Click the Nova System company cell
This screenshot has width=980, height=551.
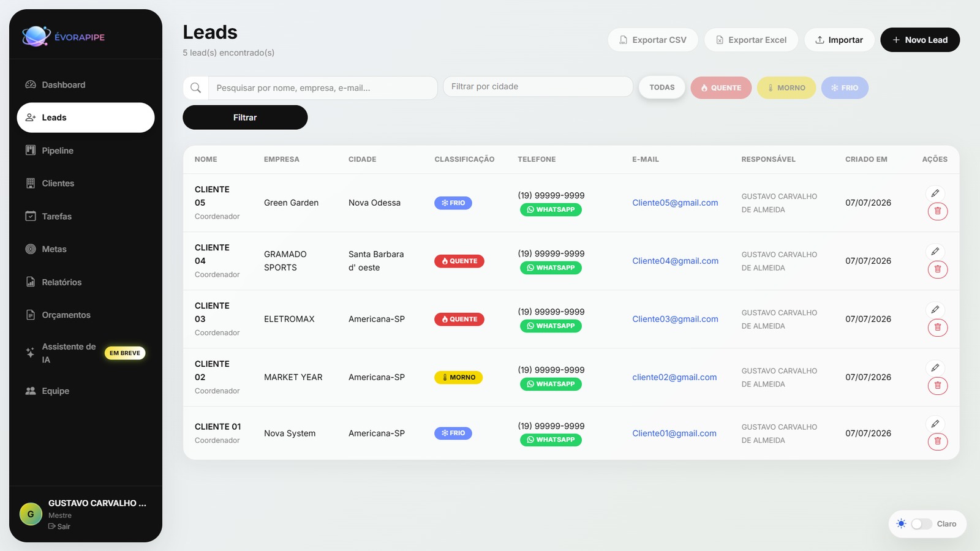tap(290, 433)
